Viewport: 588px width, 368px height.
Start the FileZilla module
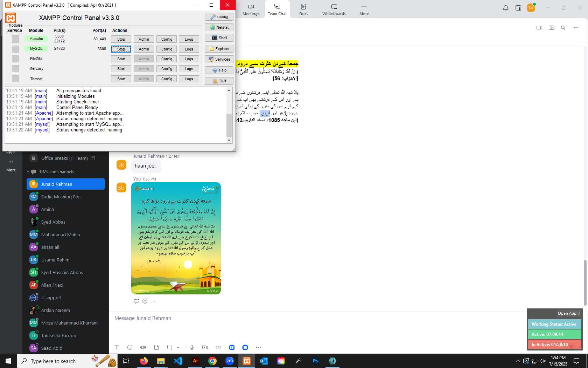tap(121, 59)
